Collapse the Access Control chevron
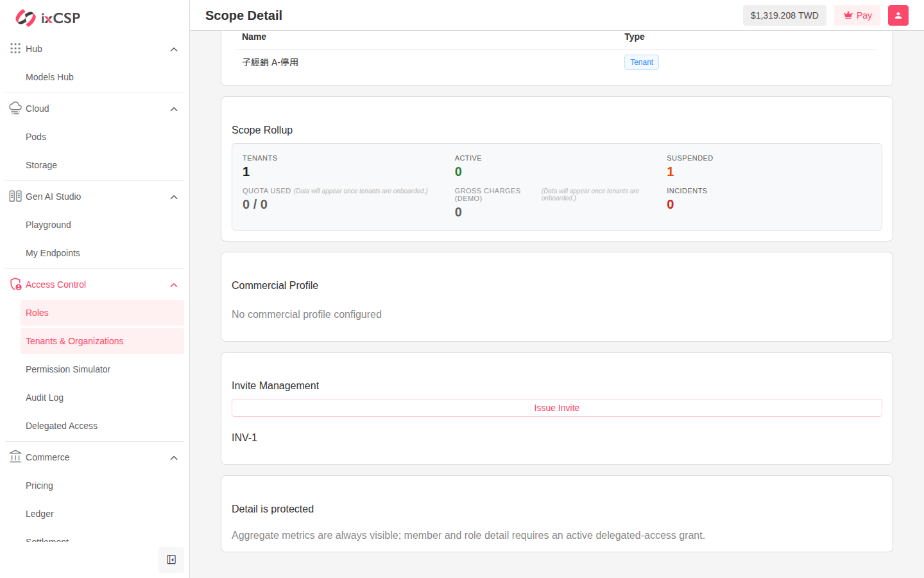924x578 pixels. [174, 285]
